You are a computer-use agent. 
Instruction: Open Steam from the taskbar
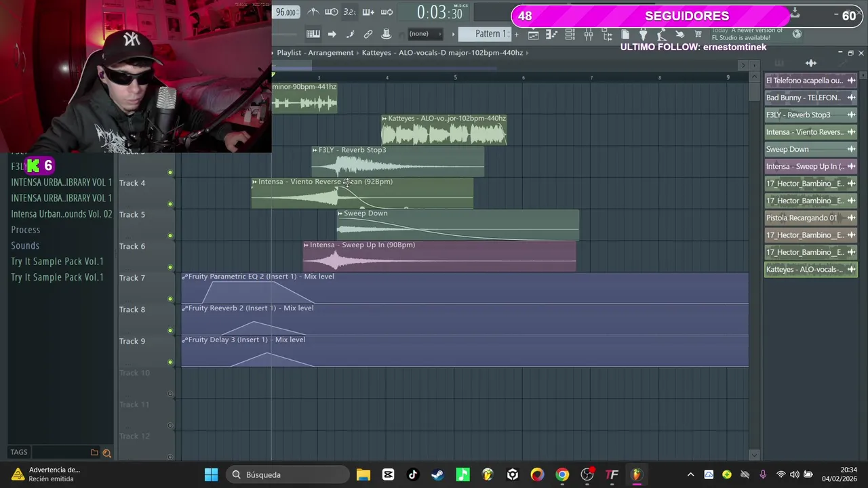437,474
